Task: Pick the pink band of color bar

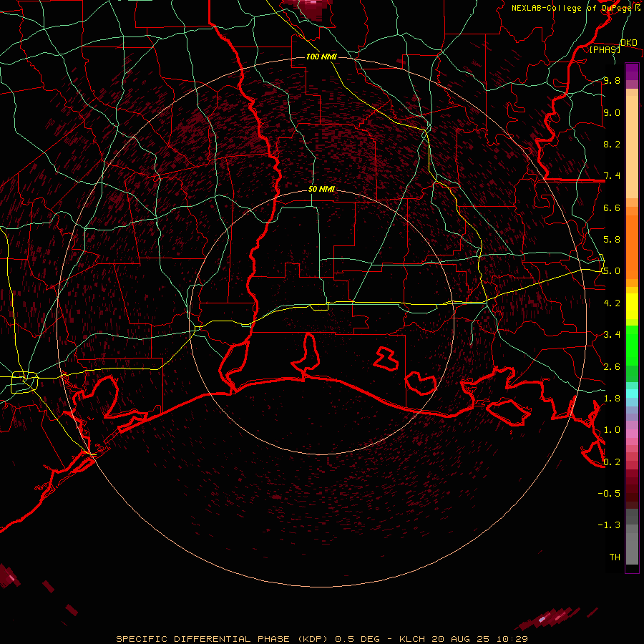Action: point(632,434)
